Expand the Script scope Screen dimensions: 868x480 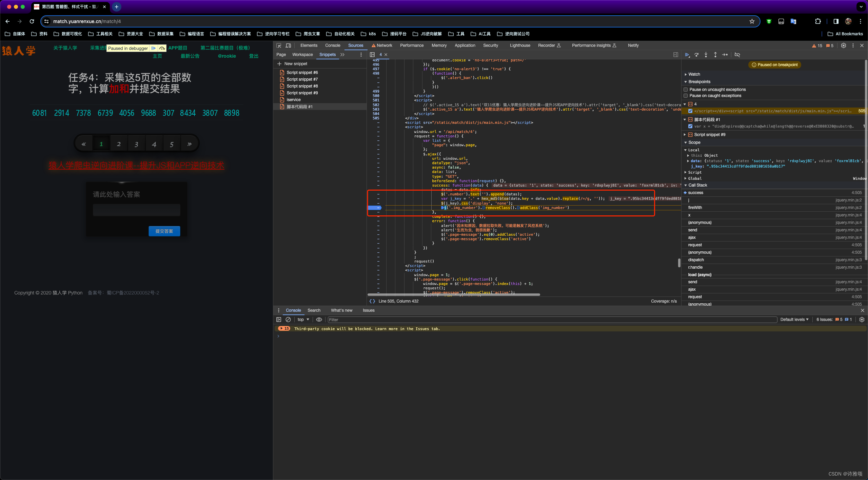click(686, 172)
